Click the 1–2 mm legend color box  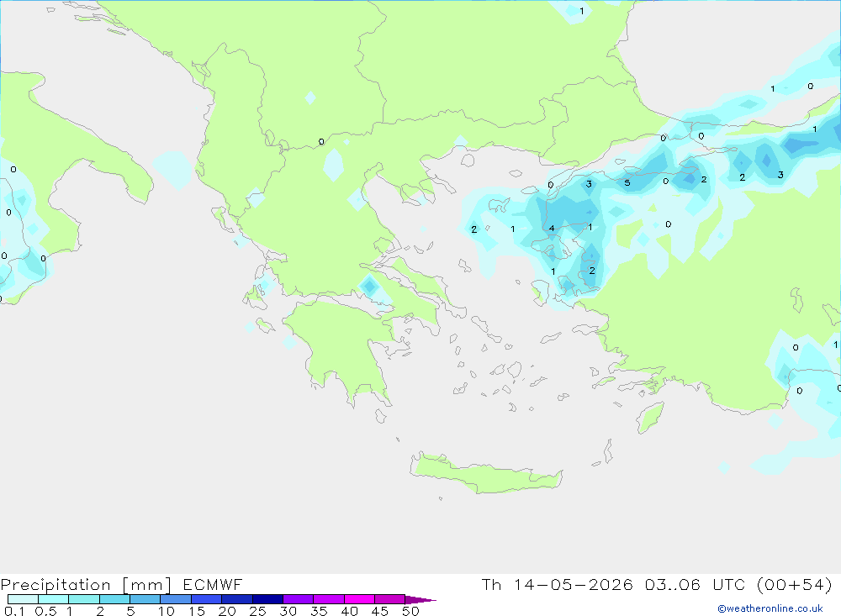[84, 599]
